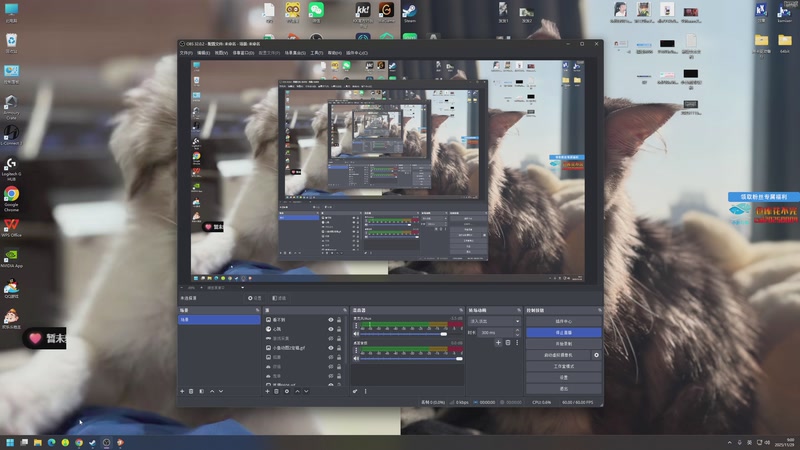Open Windows Start button on taskbar

[x=10, y=442]
